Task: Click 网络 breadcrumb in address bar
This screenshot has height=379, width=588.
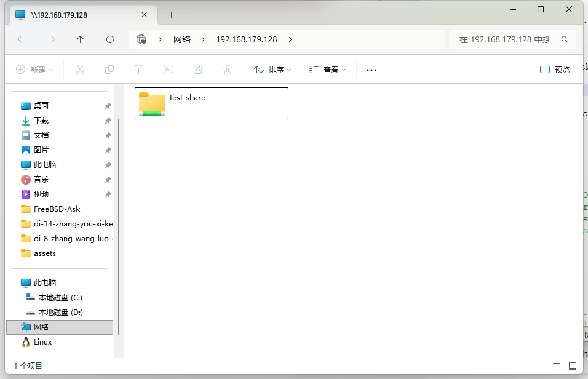Action: tap(182, 39)
